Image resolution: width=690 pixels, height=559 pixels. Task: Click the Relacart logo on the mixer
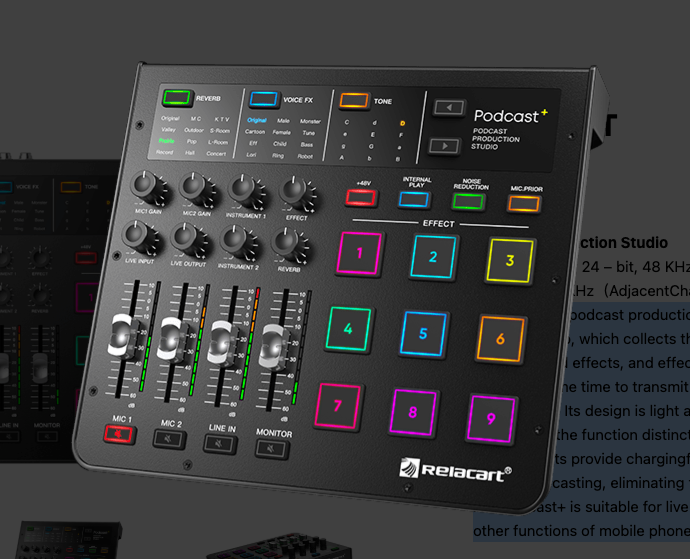455,470
